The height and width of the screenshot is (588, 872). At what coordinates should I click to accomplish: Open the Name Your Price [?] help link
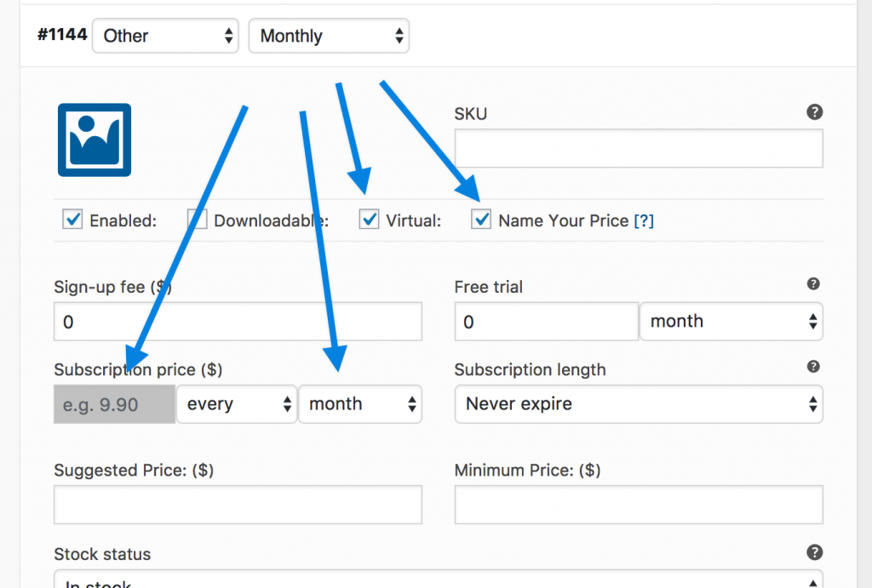coord(644,220)
